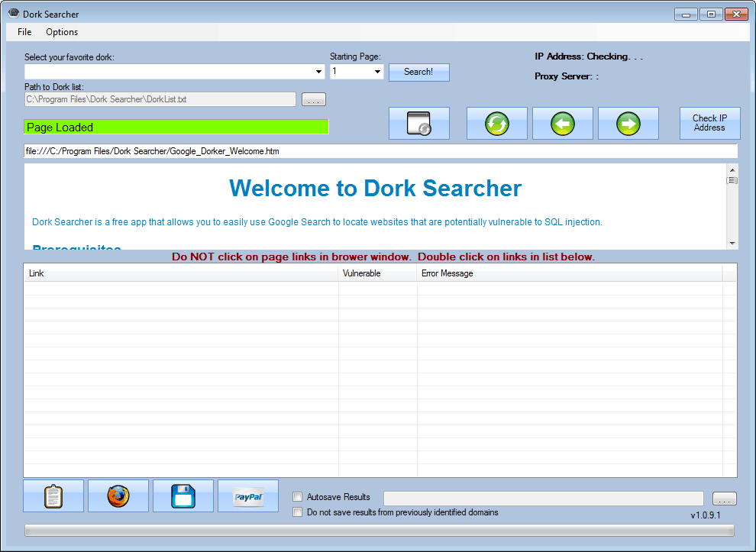
Task: Go forward with green right arrow
Action: (x=628, y=124)
